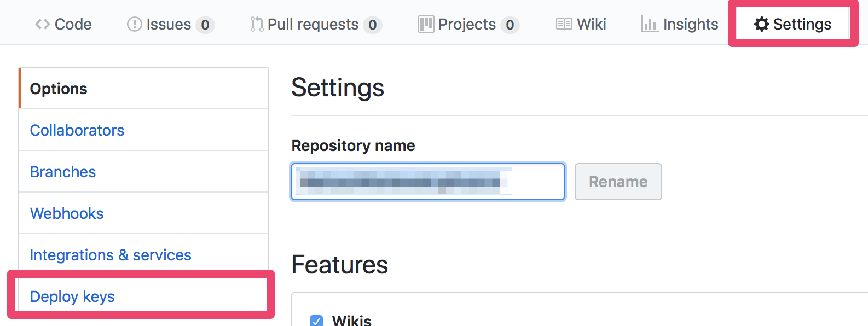Open the Collaborators settings page
This screenshot has height=326, width=868.
77,130
